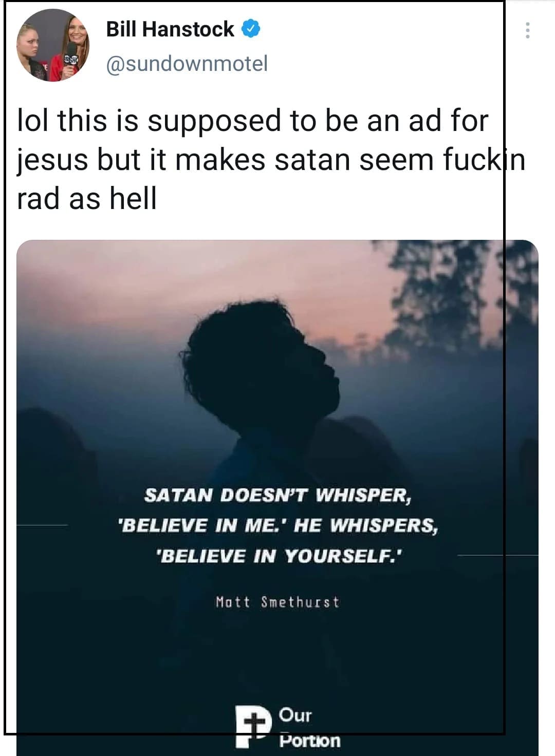Open the attached silhouette image

tap(277, 498)
